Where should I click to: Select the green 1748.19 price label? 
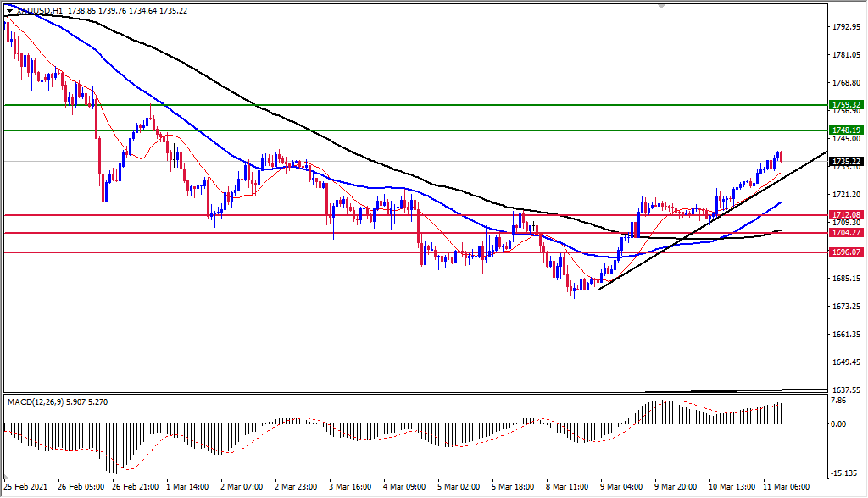(x=847, y=130)
